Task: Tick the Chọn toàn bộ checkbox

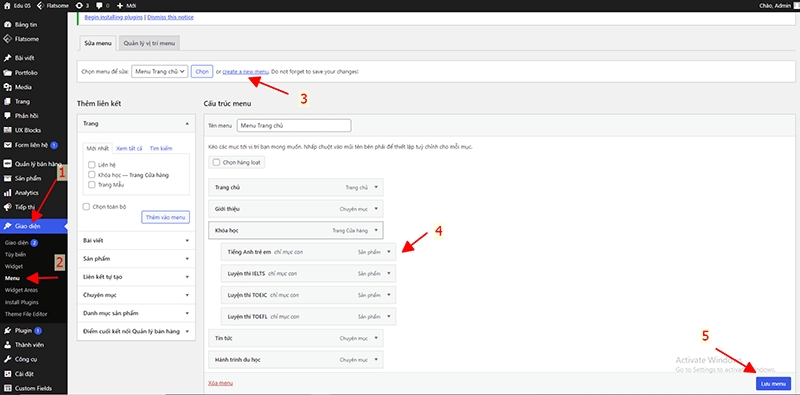Action: [86, 207]
